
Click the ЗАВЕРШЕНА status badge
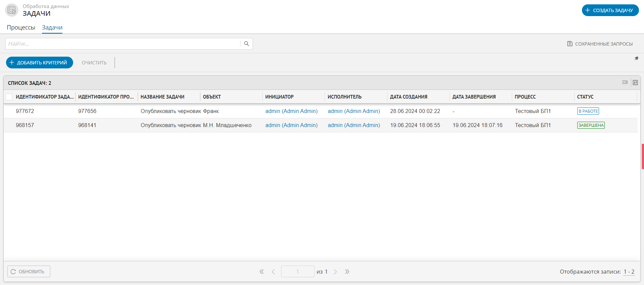(x=591, y=125)
